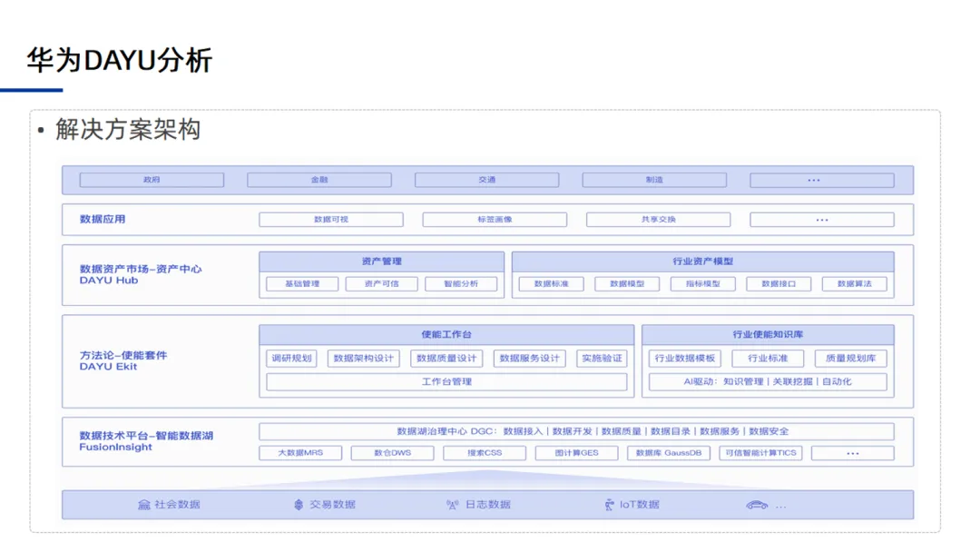
Task: Click the ellipsis box in the FusionInsight row
Action: click(x=853, y=453)
